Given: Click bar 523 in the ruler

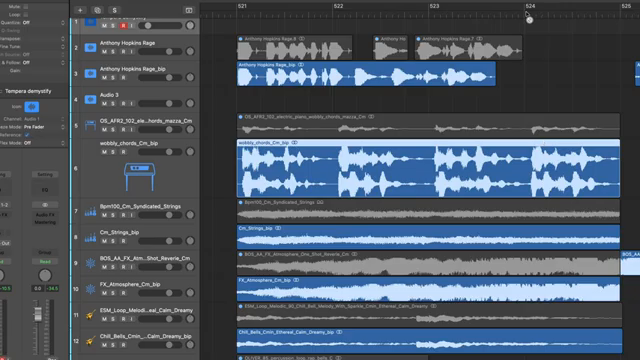Looking at the screenshot, I should (434, 6).
